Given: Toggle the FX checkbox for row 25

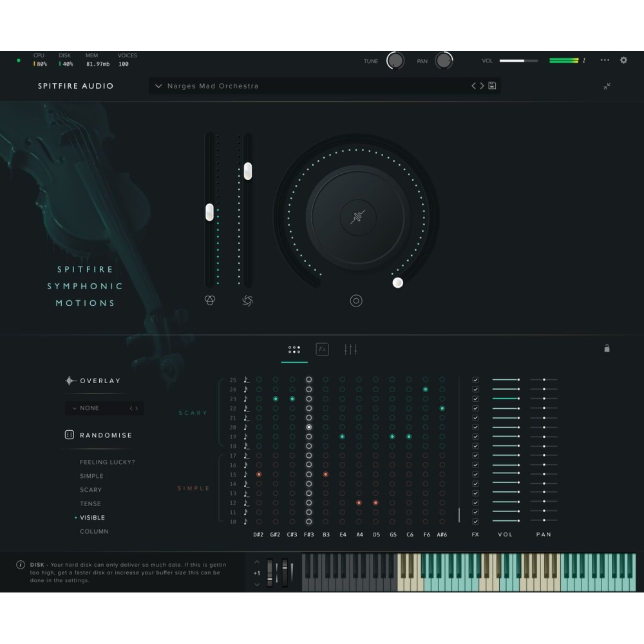Looking at the screenshot, I should [x=475, y=380].
